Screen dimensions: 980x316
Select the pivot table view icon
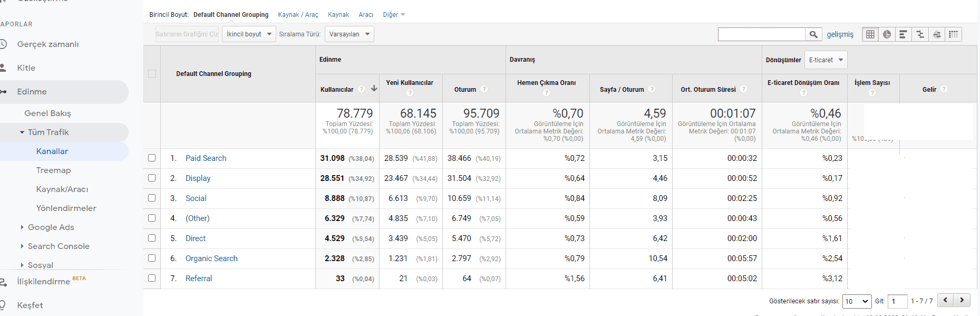[x=953, y=34]
